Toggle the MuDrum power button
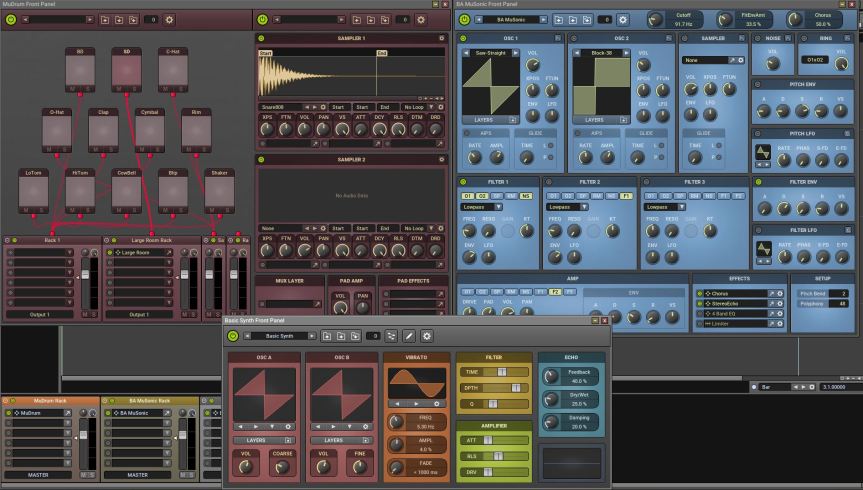This screenshot has height=490, width=863. (10, 20)
